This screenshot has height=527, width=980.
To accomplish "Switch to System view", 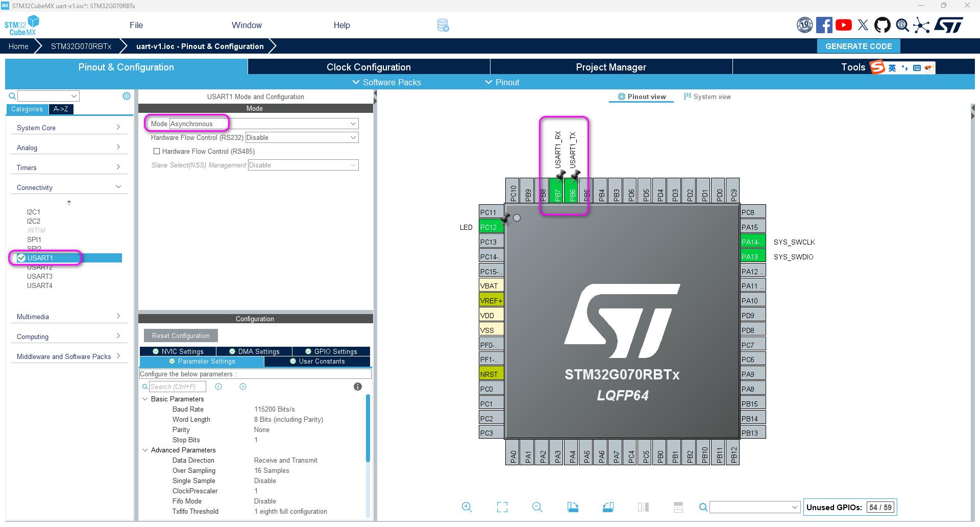I will 707,97.
